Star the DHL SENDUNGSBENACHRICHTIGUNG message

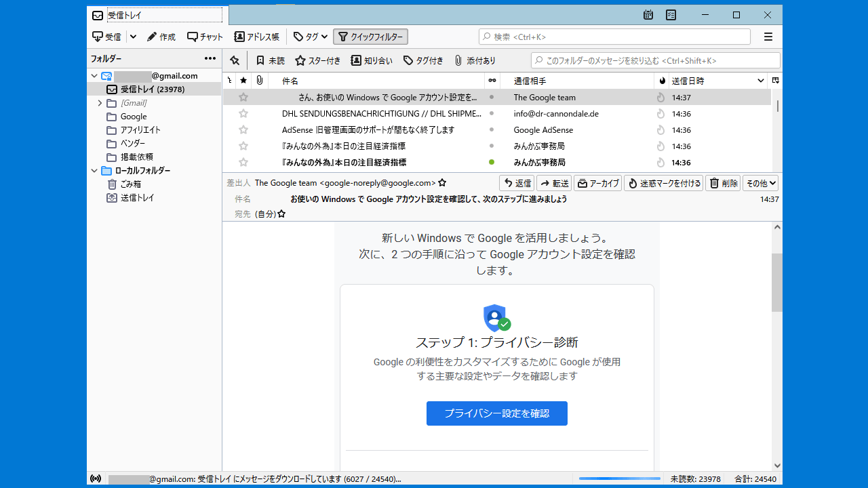tap(243, 113)
